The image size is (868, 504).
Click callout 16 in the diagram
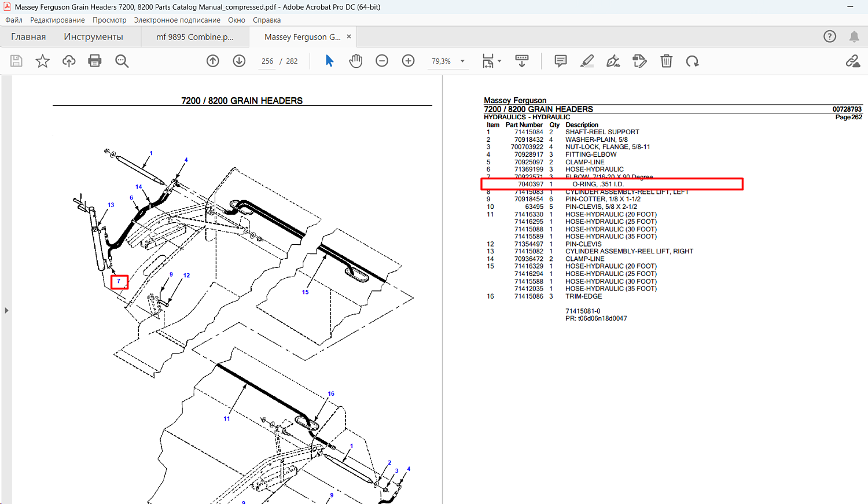tap(331, 393)
